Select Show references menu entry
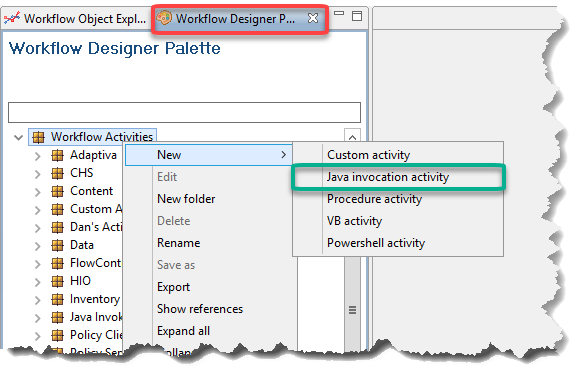This screenshot has height=367, width=572. [x=200, y=309]
